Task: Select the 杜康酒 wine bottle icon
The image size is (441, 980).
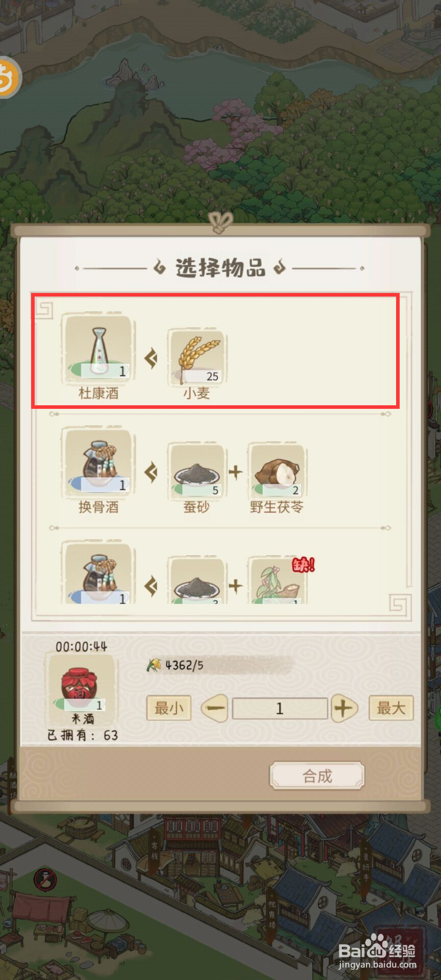Action: click(99, 349)
